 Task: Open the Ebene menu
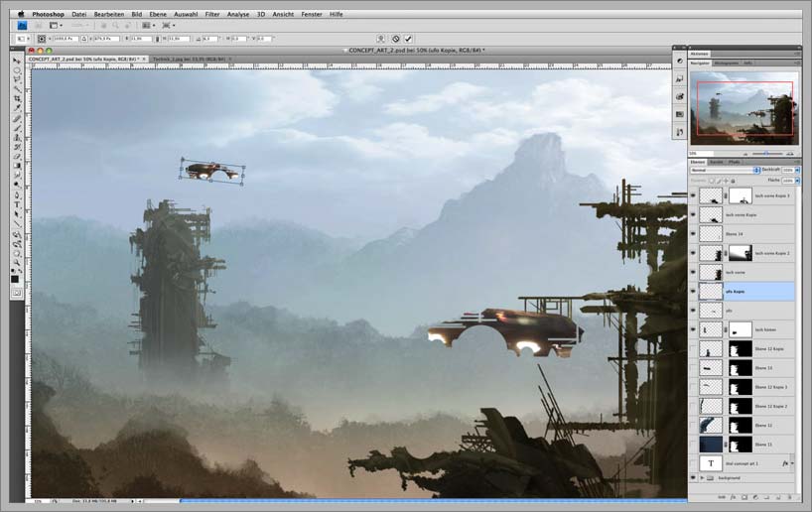click(x=158, y=14)
